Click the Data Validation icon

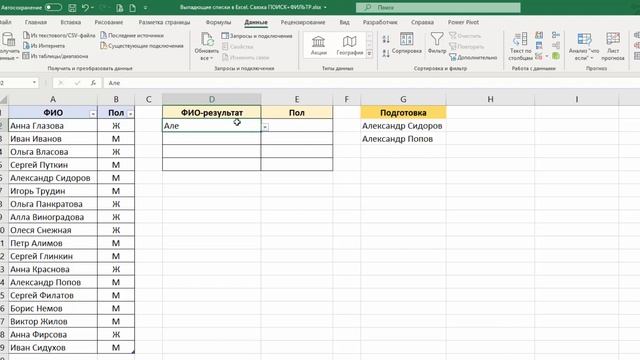(539, 56)
